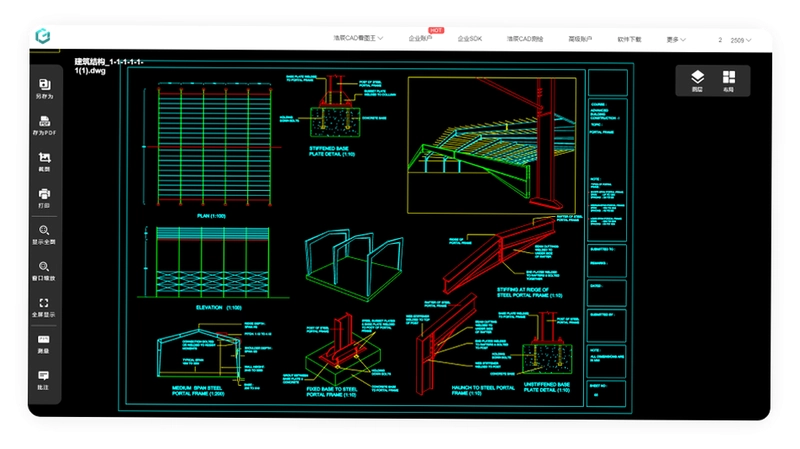Click 显示全图 zoom-extents icon
800x449 pixels.
44,235
